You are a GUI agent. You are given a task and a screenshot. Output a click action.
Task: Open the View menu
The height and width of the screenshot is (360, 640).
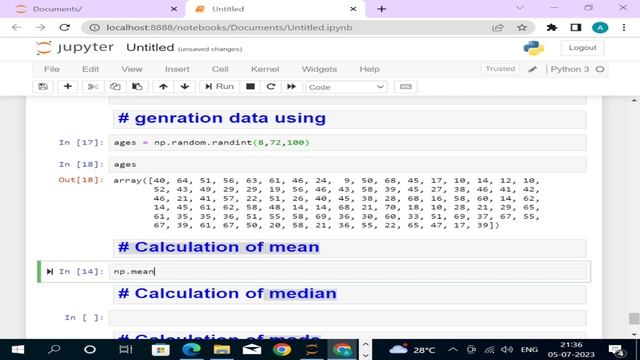pos(132,69)
